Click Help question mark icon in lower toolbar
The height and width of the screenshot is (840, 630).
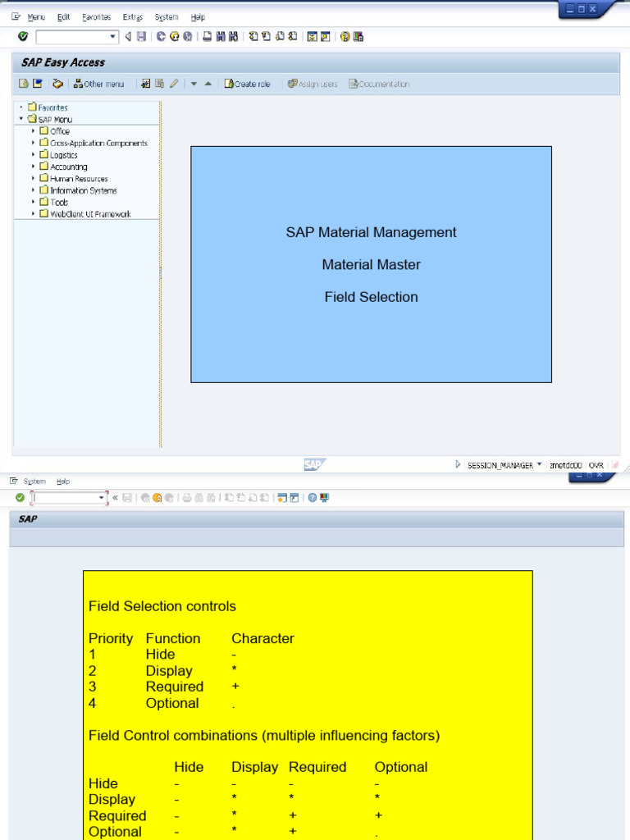click(313, 498)
